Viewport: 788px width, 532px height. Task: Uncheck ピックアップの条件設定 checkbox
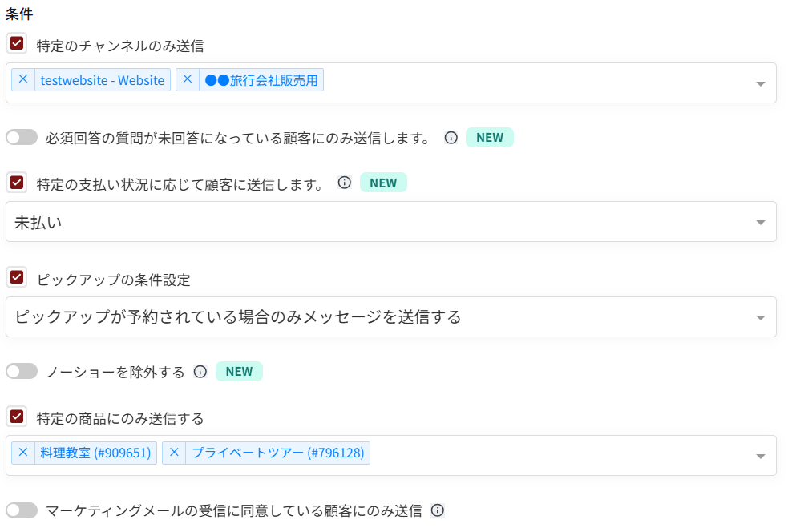point(17,278)
